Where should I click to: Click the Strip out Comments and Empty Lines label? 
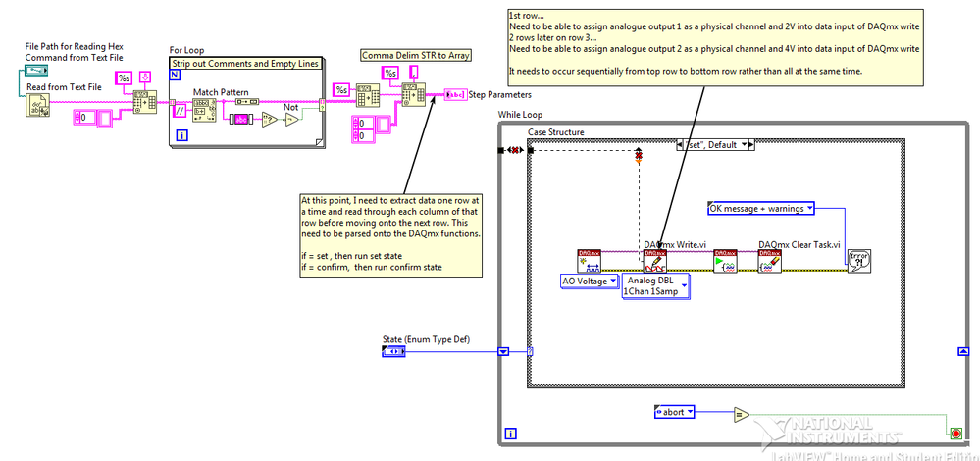tap(245, 64)
